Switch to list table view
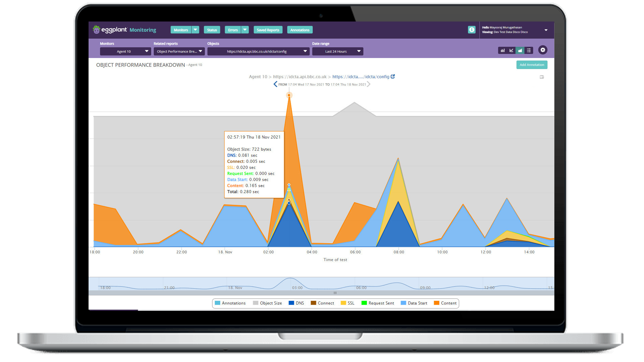Viewport: 644px width, 362px height. (x=529, y=50)
